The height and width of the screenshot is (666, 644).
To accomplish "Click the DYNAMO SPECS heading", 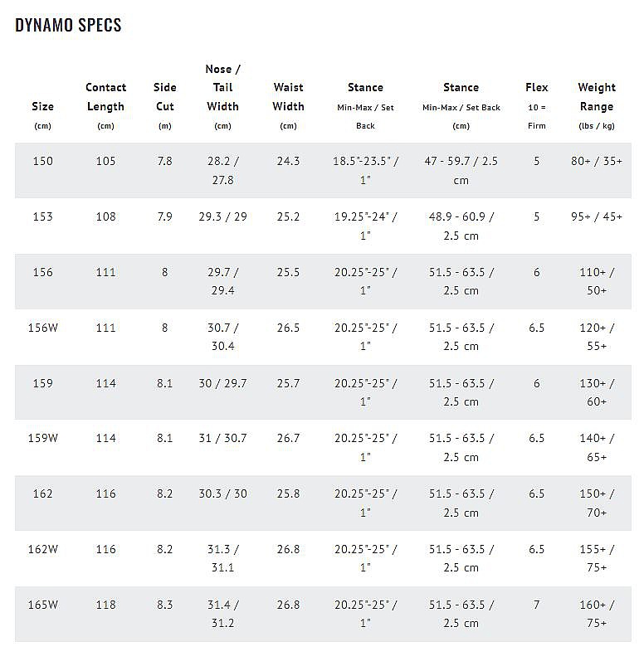I will coord(68,25).
